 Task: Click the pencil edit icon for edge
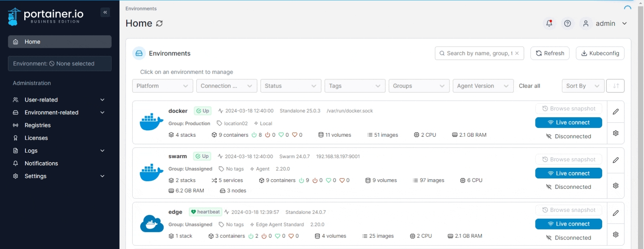click(616, 213)
